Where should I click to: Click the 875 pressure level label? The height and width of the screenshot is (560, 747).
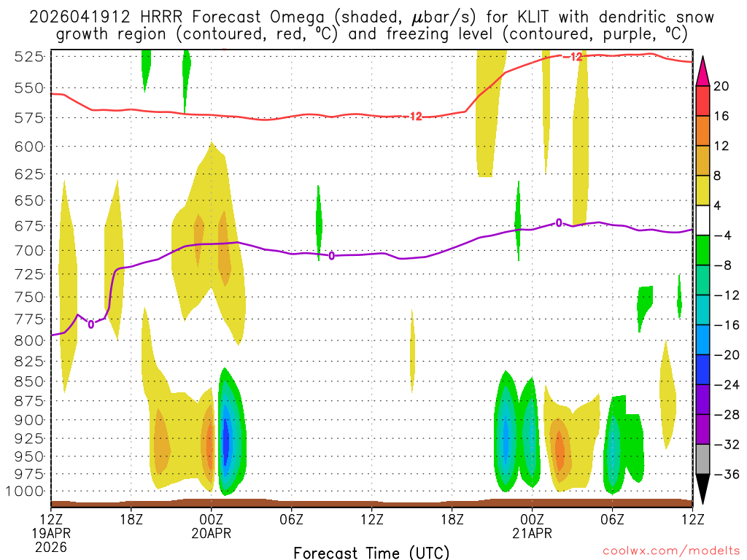point(29,401)
